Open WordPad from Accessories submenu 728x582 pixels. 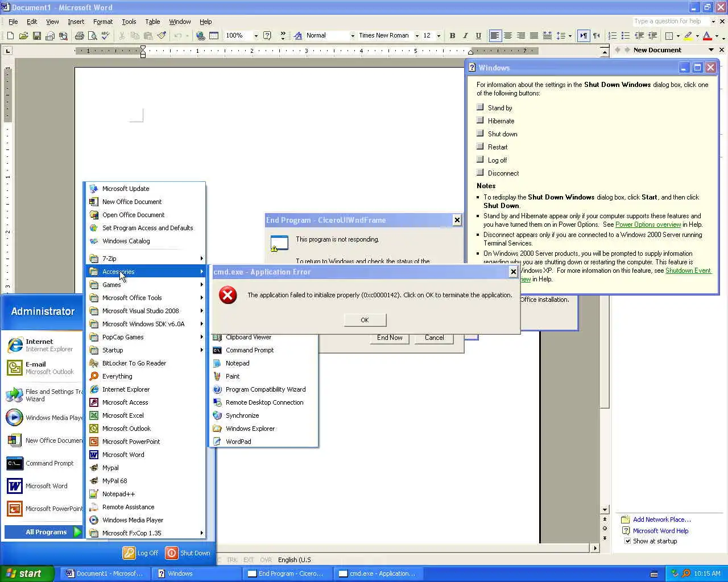[x=238, y=442]
